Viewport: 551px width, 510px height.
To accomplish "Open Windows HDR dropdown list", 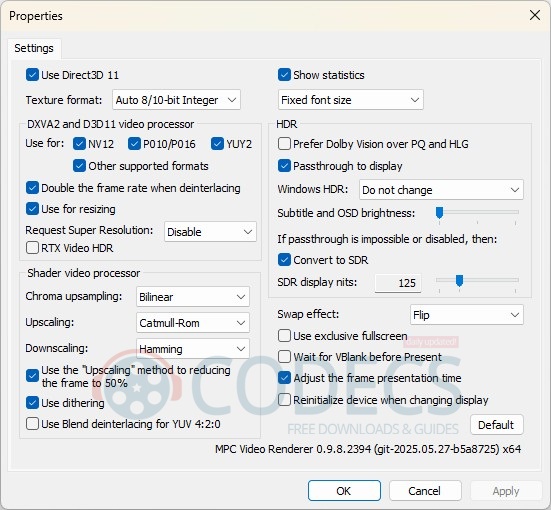I will click(441, 190).
